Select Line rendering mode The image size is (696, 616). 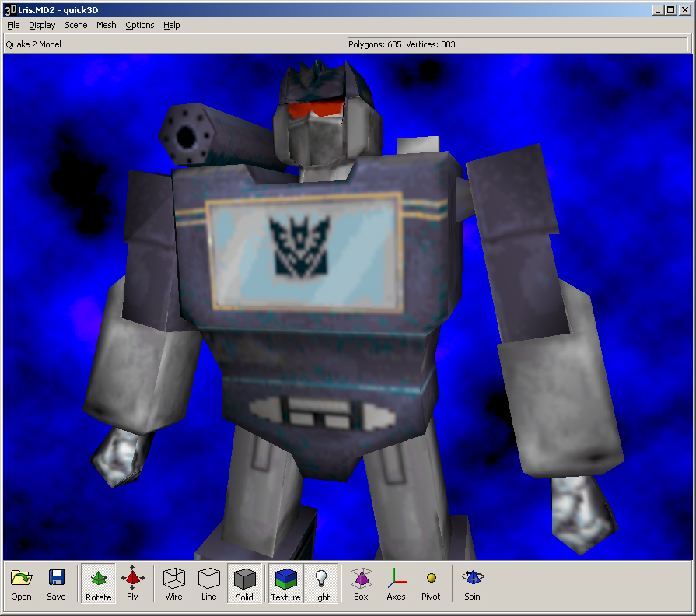click(x=208, y=584)
